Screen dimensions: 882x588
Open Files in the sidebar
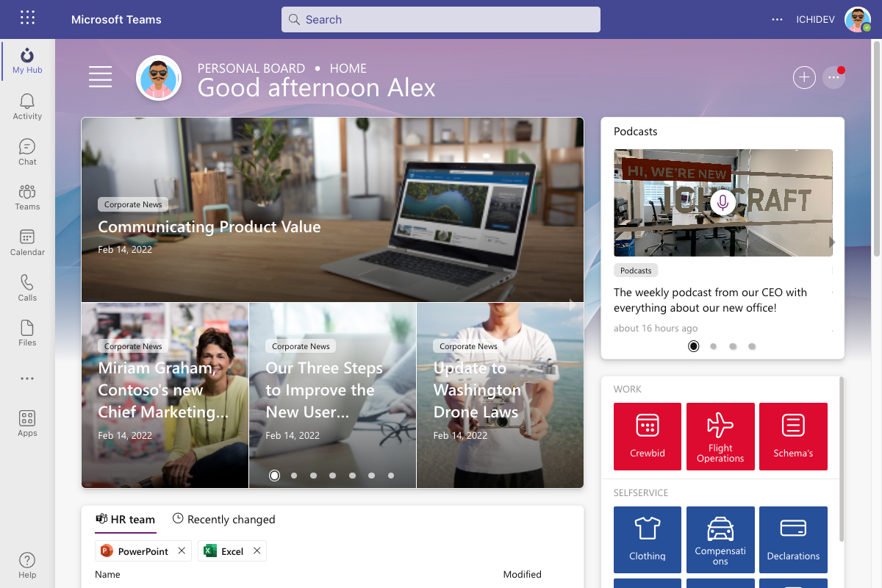coord(27,333)
